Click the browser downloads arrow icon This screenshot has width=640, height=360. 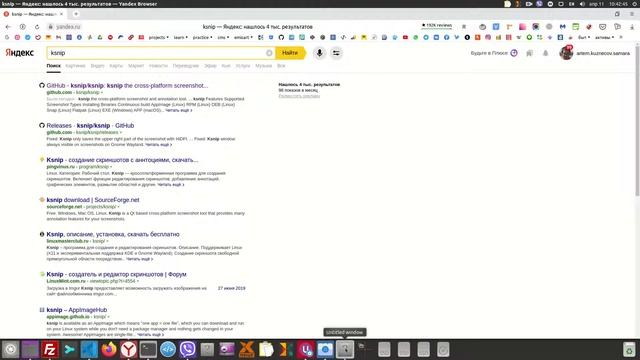632,27
